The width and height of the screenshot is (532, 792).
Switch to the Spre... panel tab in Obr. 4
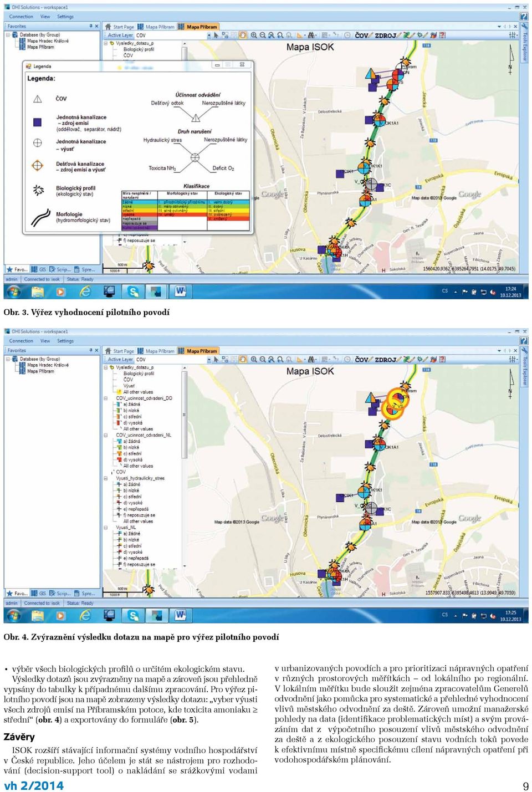85,594
